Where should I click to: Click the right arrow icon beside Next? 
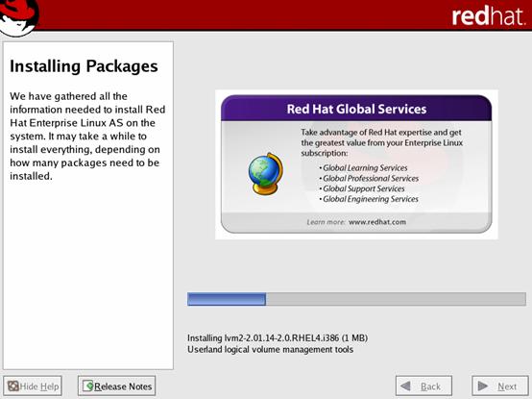pos(482,387)
